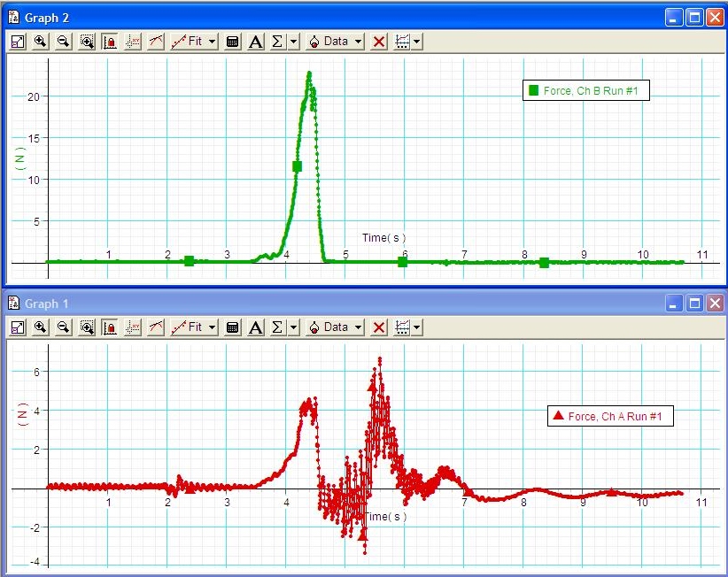Click red (N) y-axis label in Graph 1

tap(22, 414)
